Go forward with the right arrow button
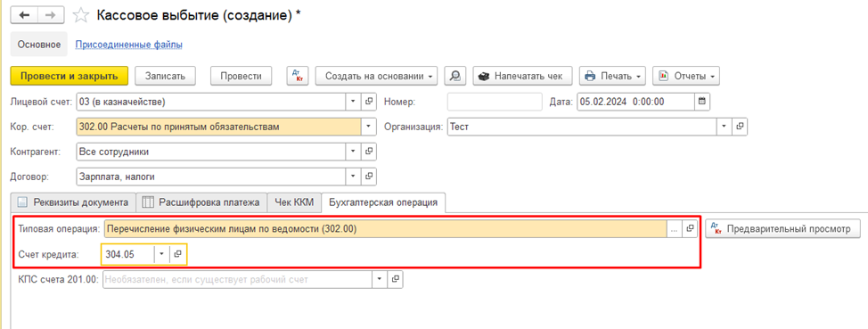Image resolution: width=868 pixels, height=329 pixels. (x=50, y=15)
